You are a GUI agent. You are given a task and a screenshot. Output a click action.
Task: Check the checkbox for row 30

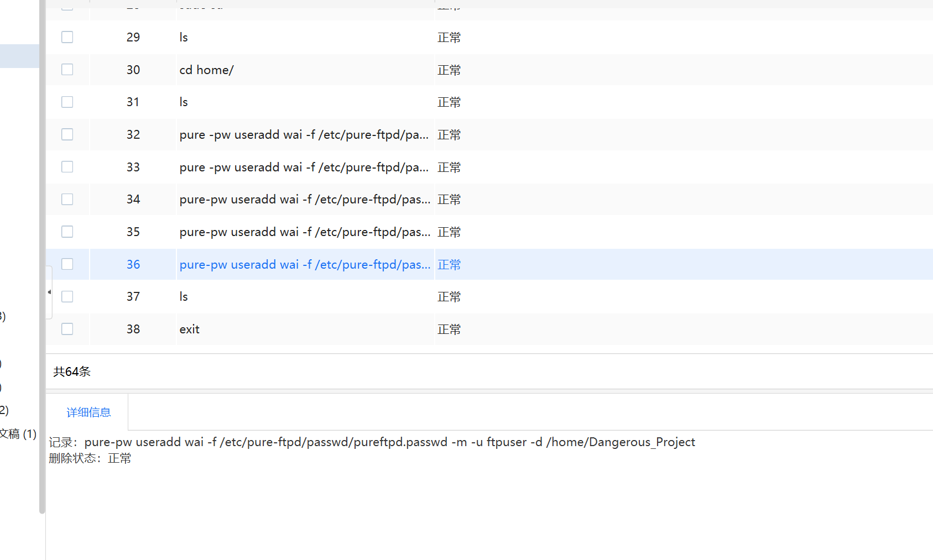[x=67, y=70]
